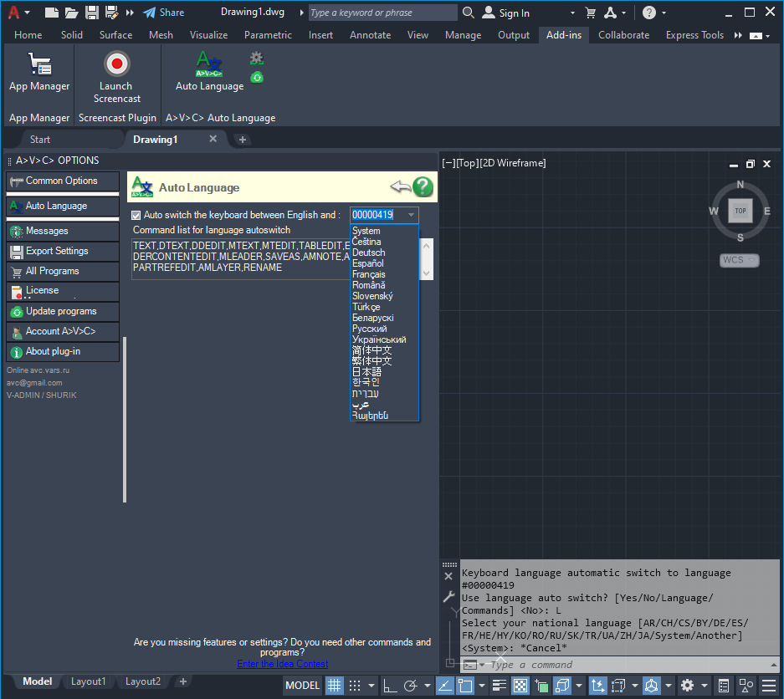Switch to the Express Tools ribbon tab
The width and height of the screenshot is (784, 699).
tap(694, 35)
